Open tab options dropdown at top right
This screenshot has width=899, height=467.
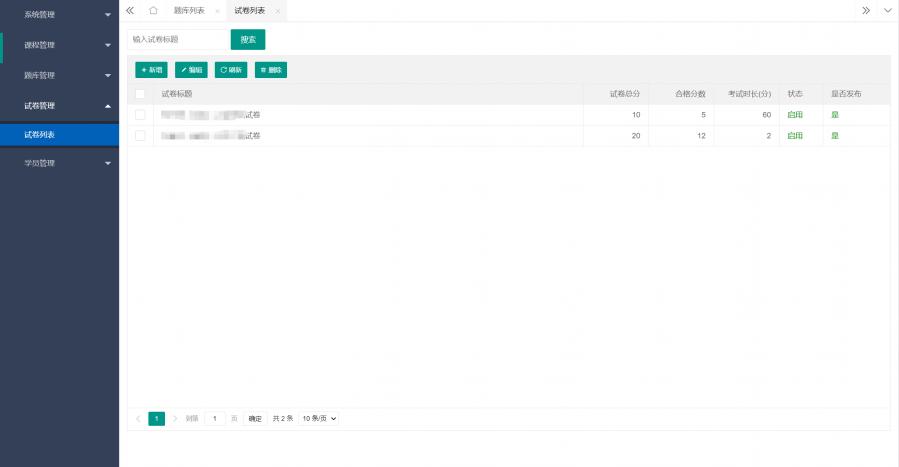click(887, 10)
